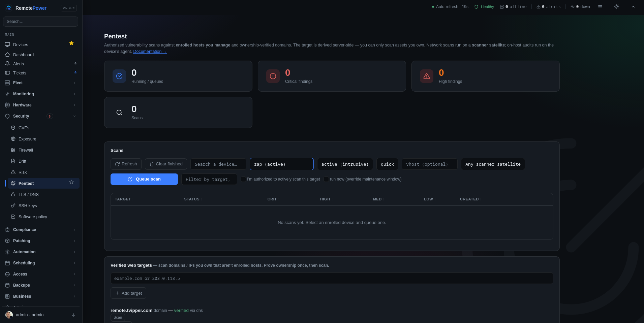Click the Filter by target field
Screen dimensions: 644x323
point(209,179)
